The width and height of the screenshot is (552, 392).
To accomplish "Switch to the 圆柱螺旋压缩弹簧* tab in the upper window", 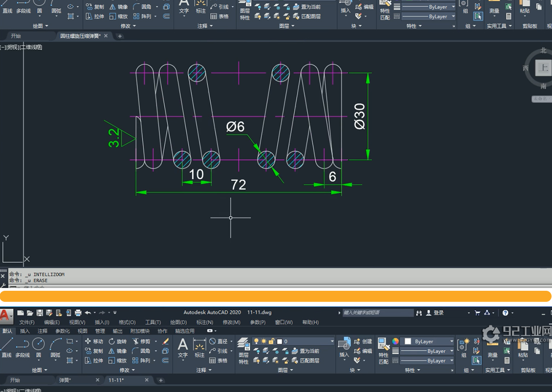I will (80, 36).
